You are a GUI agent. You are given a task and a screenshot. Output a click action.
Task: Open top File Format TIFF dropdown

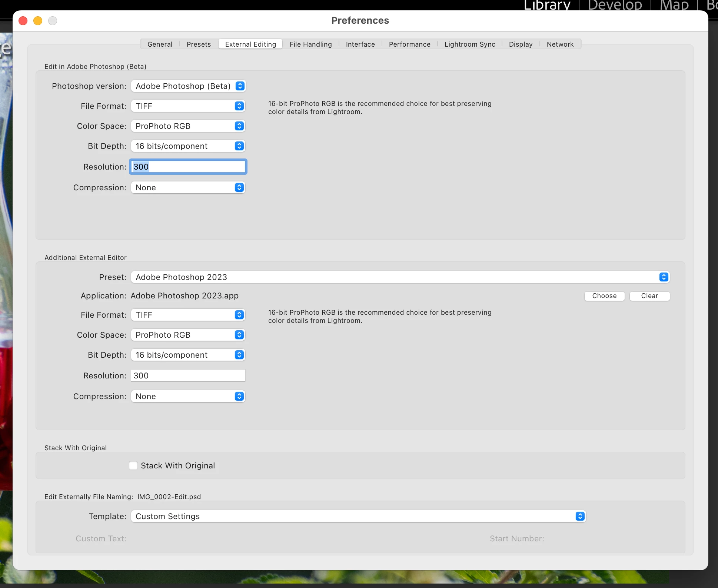[x=188, y=106]
